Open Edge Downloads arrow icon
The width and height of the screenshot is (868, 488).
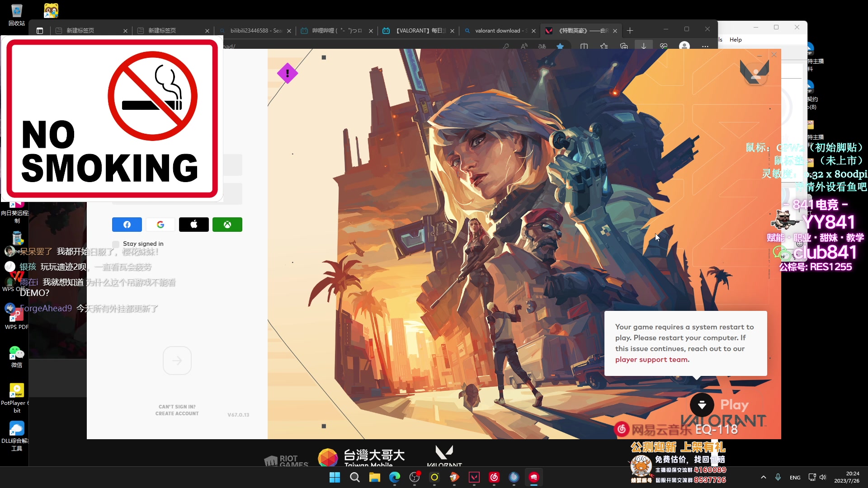(644, 46)
